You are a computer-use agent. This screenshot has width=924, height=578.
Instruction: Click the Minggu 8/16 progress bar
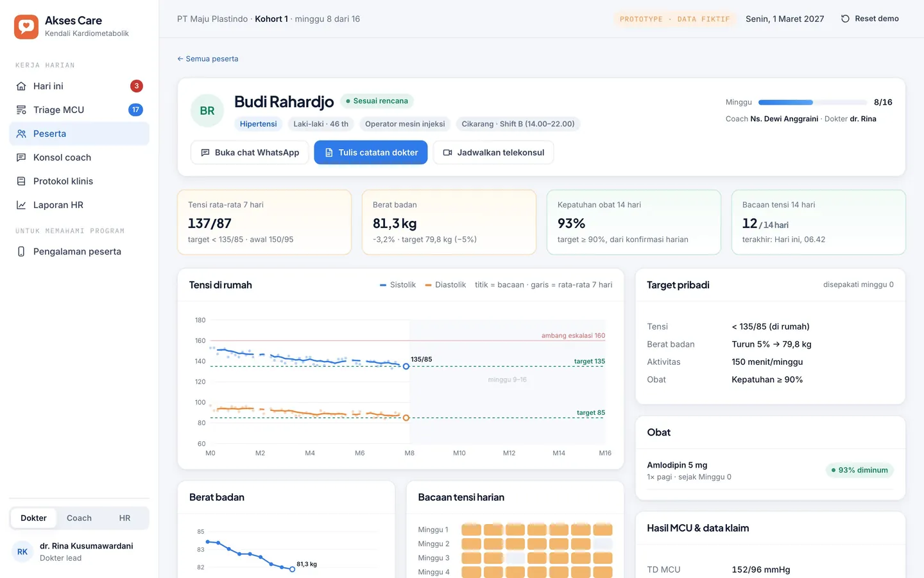(x=812, y=102)
